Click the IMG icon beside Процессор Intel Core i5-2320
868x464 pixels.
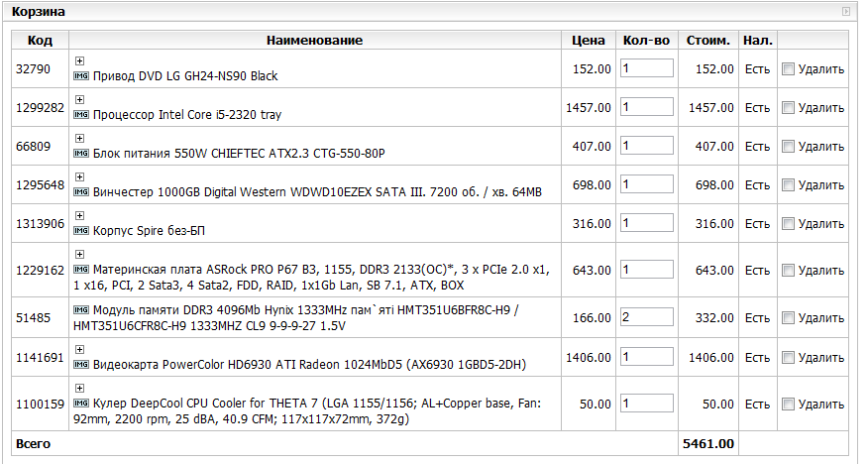pos(82,115)
